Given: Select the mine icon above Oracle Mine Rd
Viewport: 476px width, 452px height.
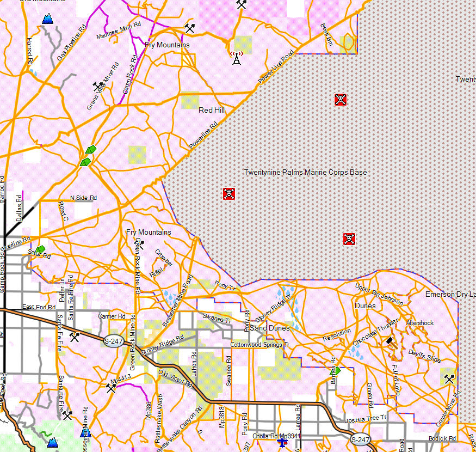Looking at the screenshot, I should coord(449,379).
